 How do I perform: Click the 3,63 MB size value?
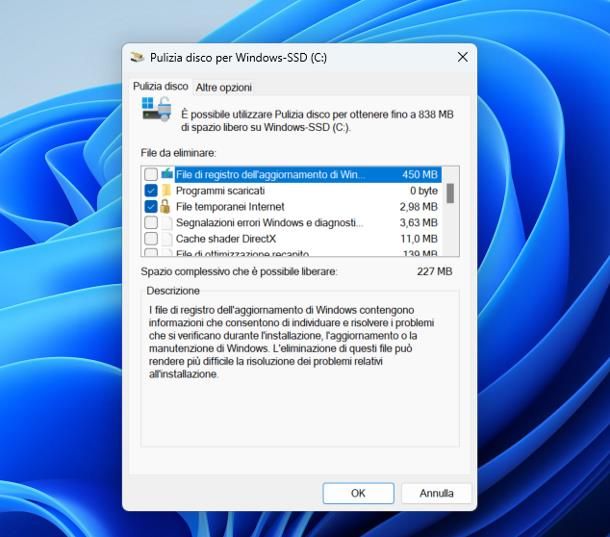tap(419, 223)
